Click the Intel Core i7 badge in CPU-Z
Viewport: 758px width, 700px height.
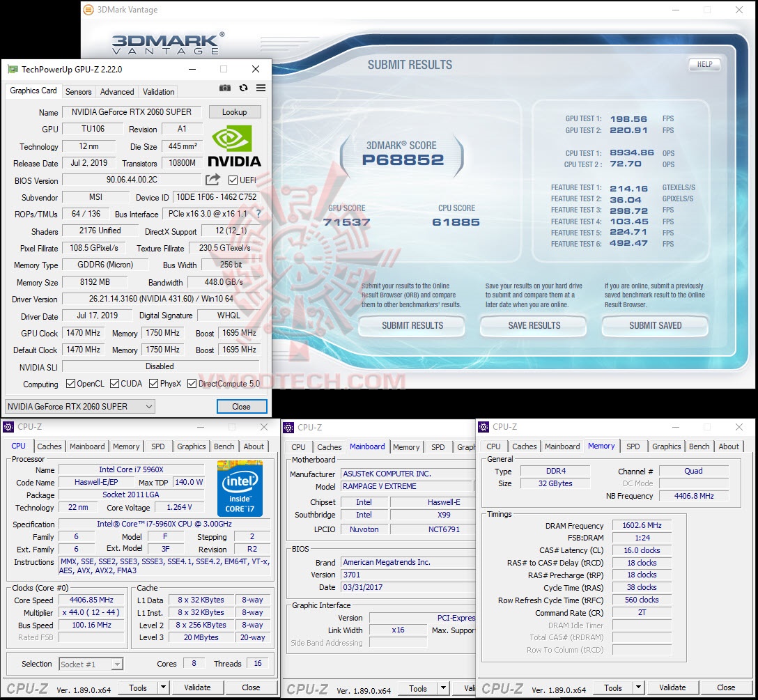click(x=240, y=489)
